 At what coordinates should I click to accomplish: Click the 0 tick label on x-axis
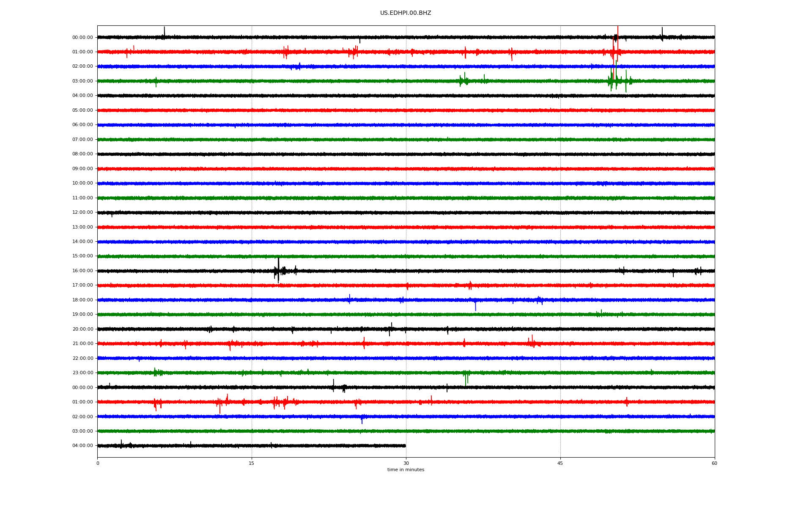coord(98,463)
